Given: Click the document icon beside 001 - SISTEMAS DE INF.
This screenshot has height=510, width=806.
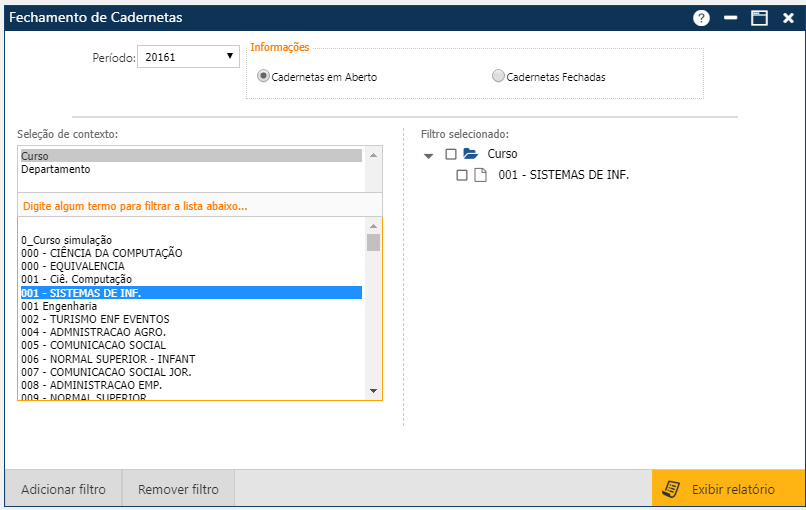Looking at the screenshot, I should 480,175.
